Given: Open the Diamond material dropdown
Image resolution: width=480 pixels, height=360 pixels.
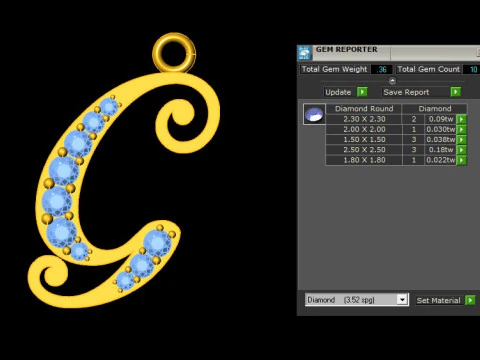Looking at the screenshot, I should click(402, 300).
